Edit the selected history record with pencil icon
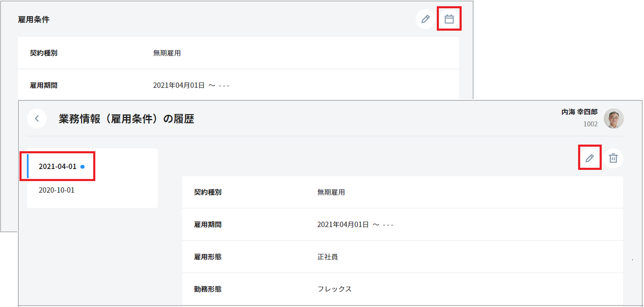This screenshot has width=644, height=307. [x=589, y=158]
